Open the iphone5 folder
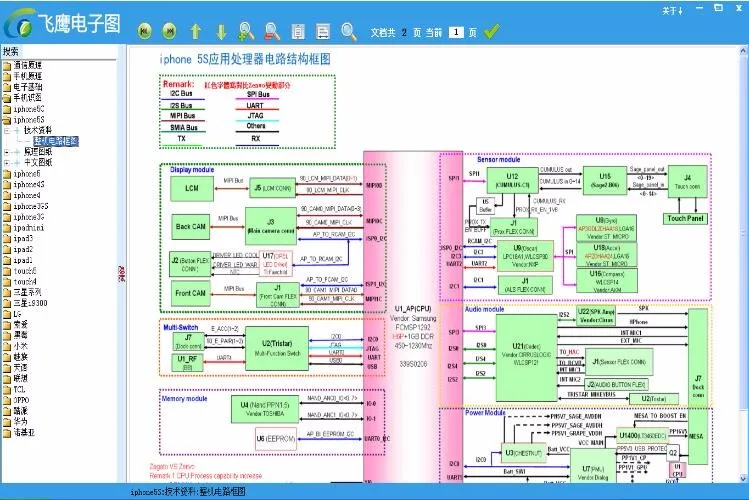The image size is (749, 500). tap(21, 174)
